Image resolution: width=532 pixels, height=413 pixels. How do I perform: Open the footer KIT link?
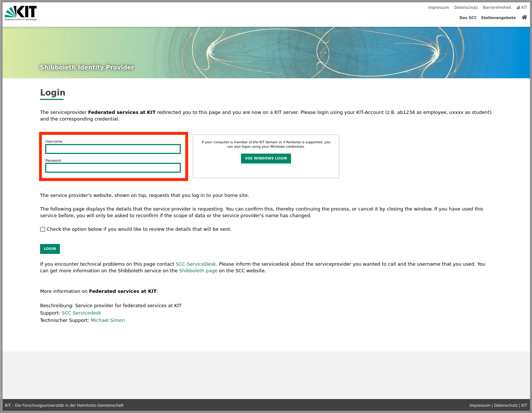pos(524,405)
